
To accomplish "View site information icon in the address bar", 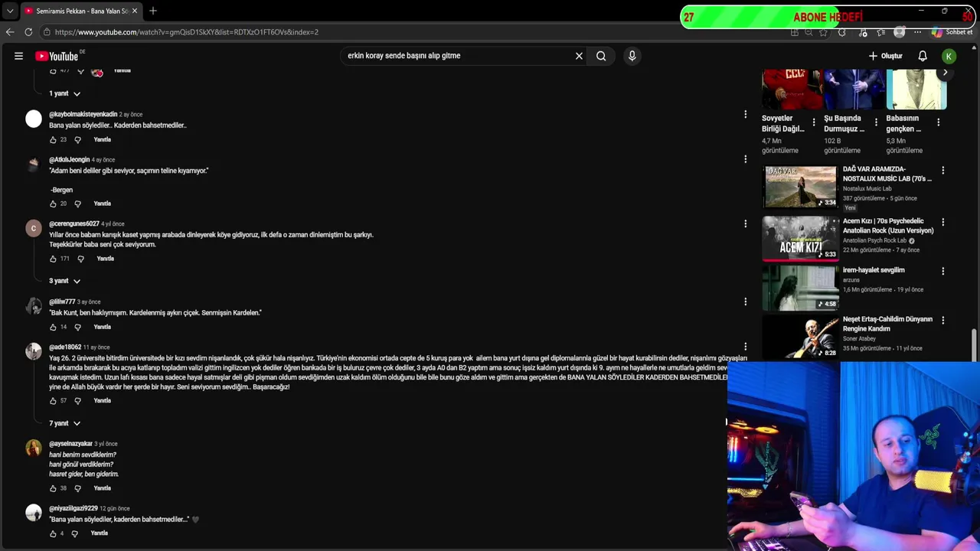I will (x=47, y=32).
